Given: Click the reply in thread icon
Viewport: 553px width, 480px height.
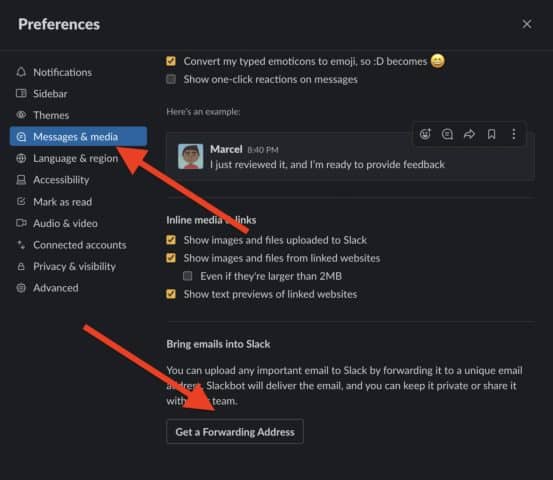Looking at the screenshot, I should click(447, 134).
